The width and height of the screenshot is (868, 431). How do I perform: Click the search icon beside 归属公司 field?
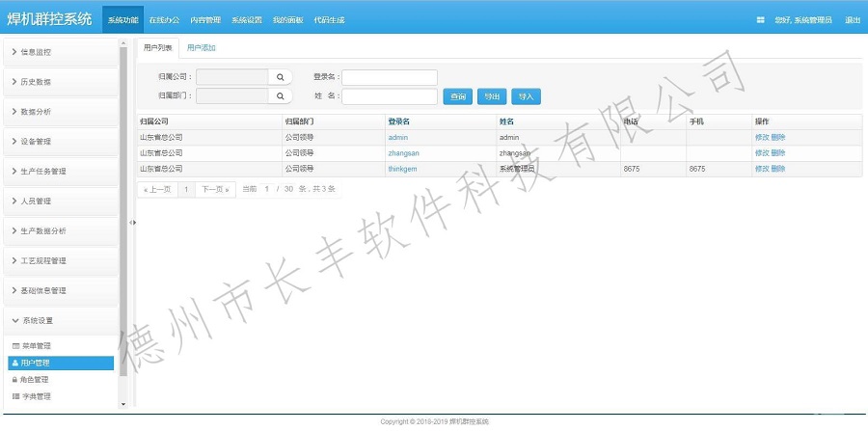(x=280, y=77)
